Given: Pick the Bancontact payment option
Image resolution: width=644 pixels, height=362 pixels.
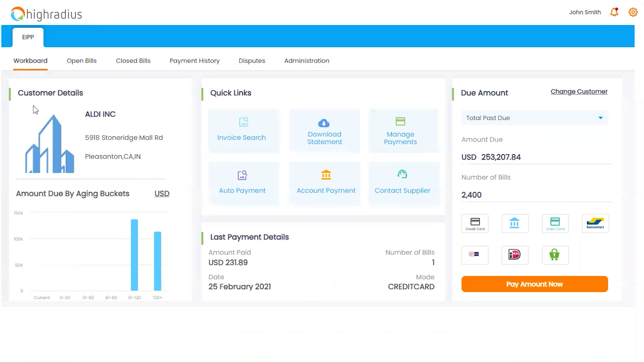Looking at the screenshot, I should [595, 224].
